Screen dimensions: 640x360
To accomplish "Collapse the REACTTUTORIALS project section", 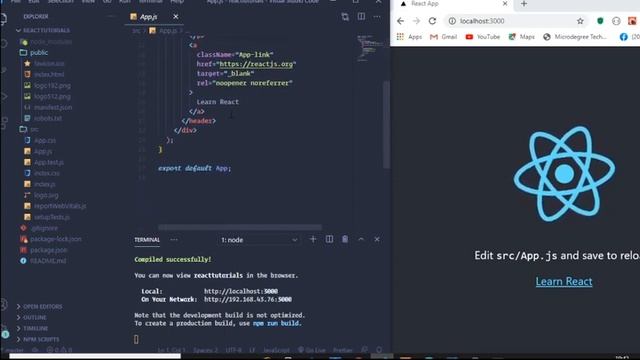I will tap(43, 31).
